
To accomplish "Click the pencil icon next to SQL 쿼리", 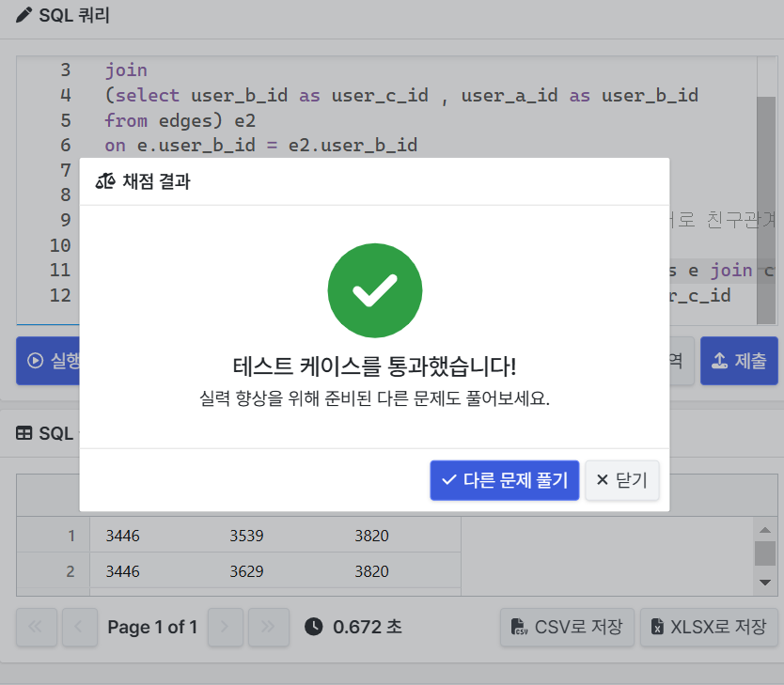I will coord(23,15).
